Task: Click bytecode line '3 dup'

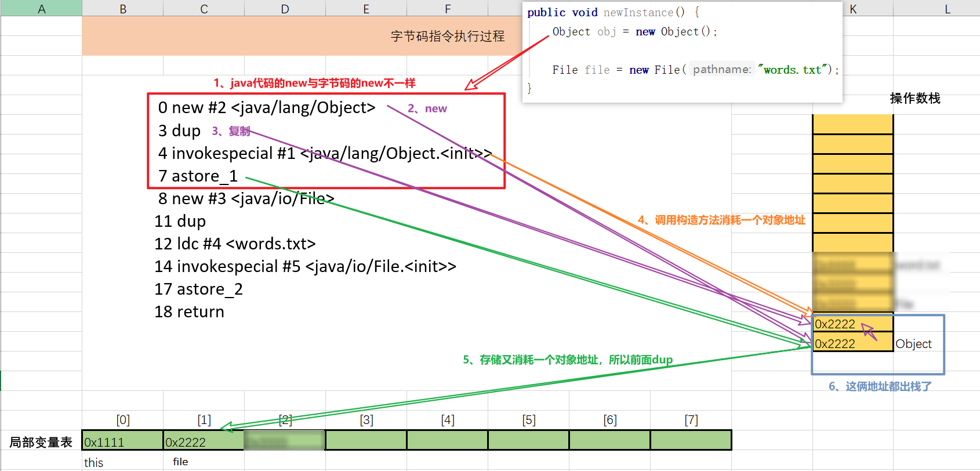Action: coord(179,131)
